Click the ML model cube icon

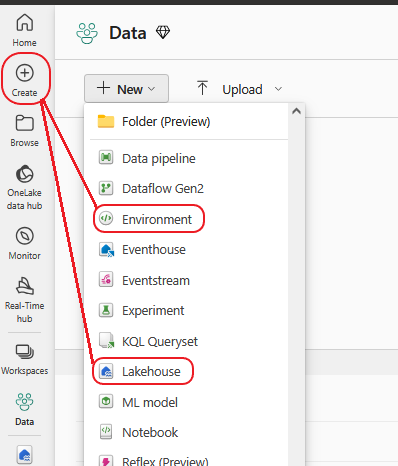tap(106, 402)
